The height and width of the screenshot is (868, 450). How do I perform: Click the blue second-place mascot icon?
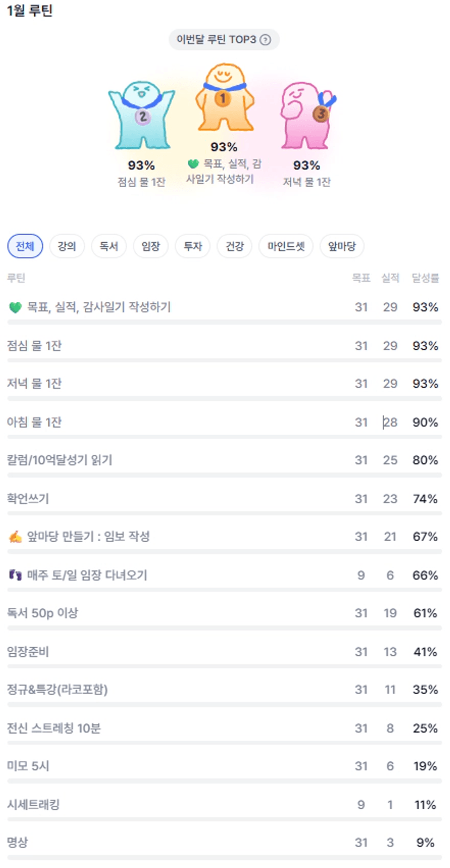pyautogui.click(x=141, y=114)
